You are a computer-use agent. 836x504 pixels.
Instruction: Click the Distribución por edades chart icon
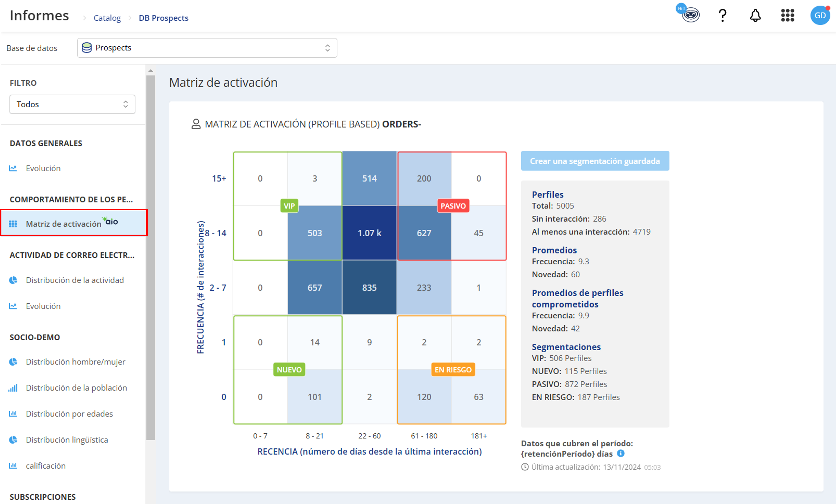click(x=13, y=414)
